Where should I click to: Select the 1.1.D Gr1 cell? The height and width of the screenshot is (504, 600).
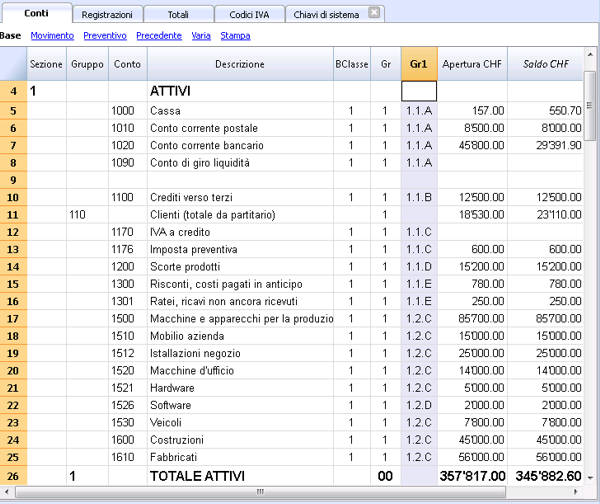pos(419,266)
